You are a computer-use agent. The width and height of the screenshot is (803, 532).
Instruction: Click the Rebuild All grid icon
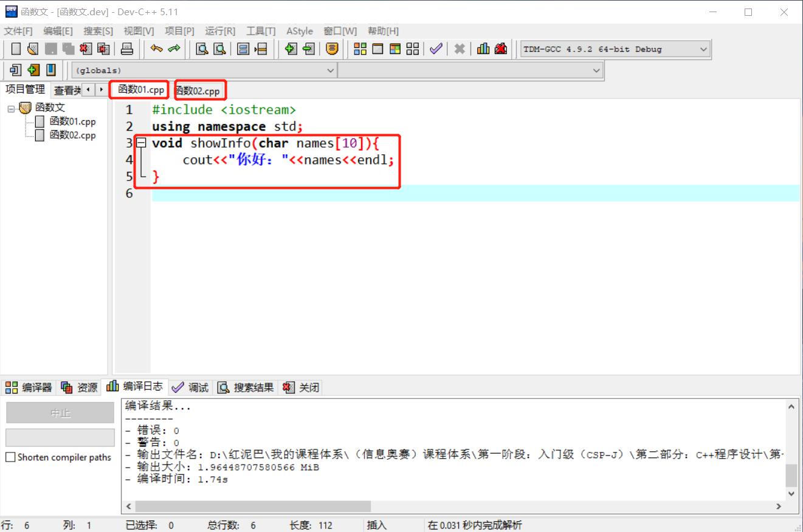pos(413,49)
